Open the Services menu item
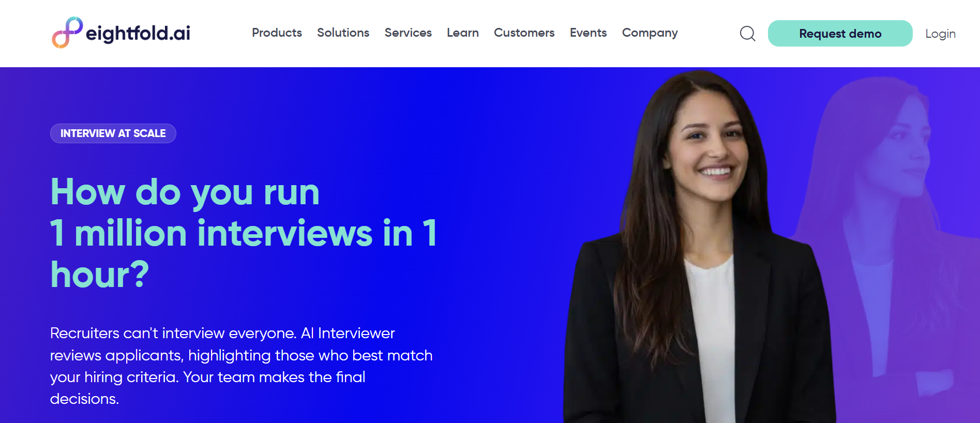 [x=408, y=33]
